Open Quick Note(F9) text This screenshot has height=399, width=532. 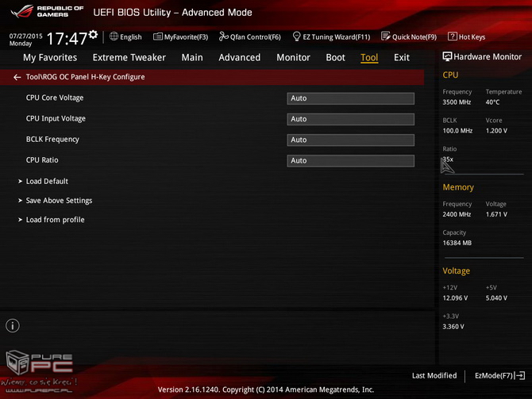click(414, 37)
